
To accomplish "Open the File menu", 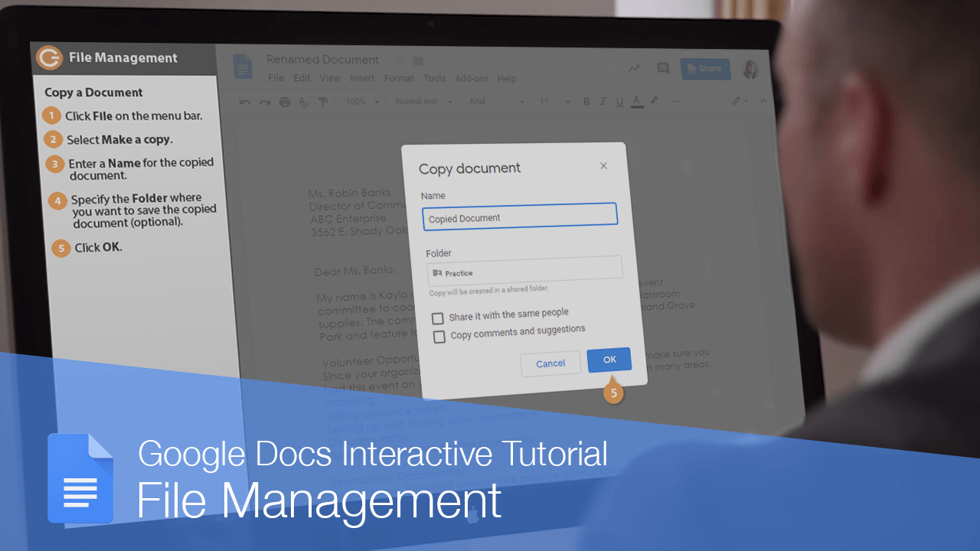I will point(276,78).
